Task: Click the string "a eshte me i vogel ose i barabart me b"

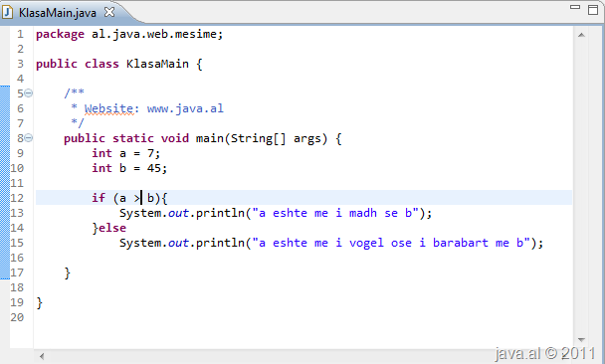Action: [391, 243]
